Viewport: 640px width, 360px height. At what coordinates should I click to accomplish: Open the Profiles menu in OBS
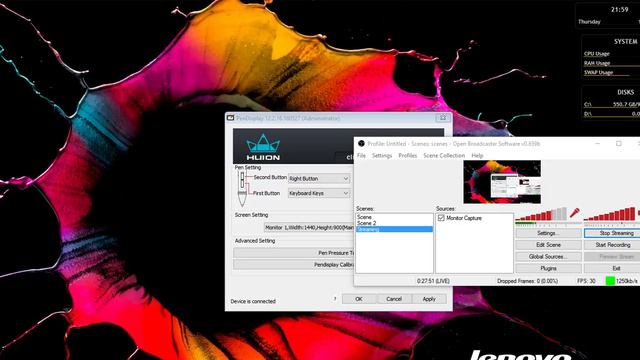(x=407, y=156)
